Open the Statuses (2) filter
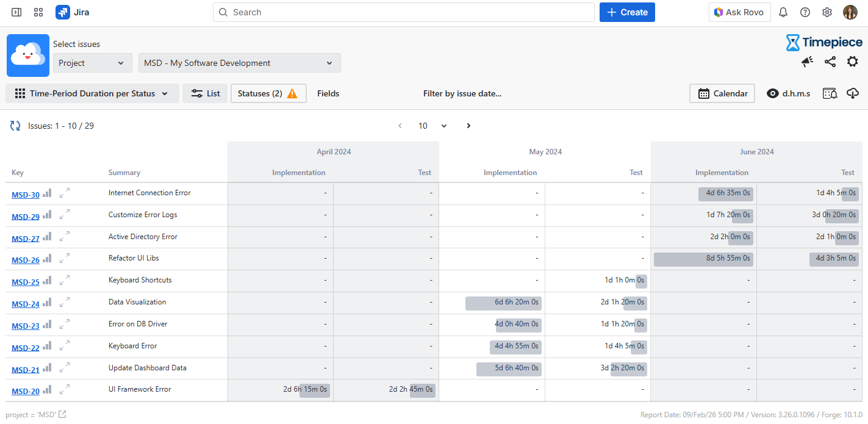This screenshot has width=868, height=424. tap(268, 93)
